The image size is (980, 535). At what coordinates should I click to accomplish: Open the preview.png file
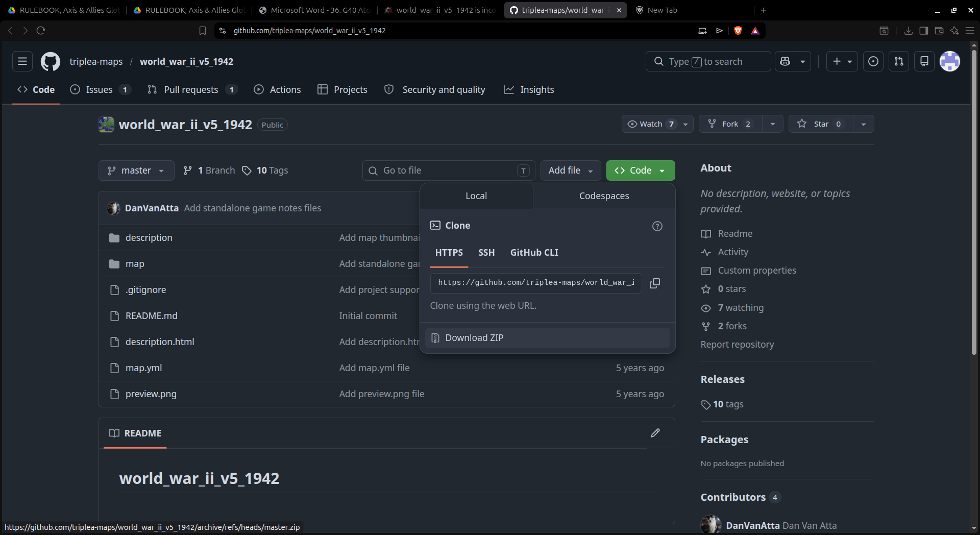pyautogui.click(x=151, y=394)
